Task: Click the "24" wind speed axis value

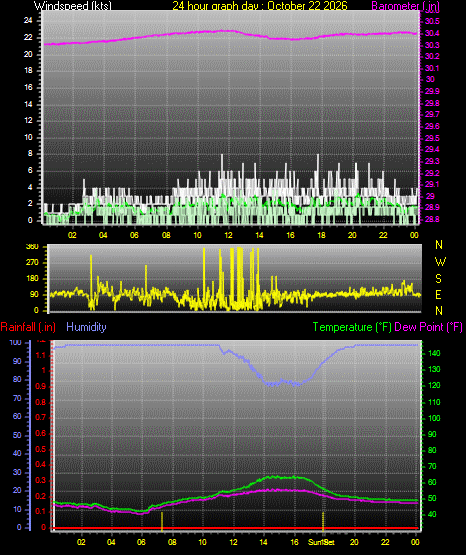Action: (x=28, y=21)
